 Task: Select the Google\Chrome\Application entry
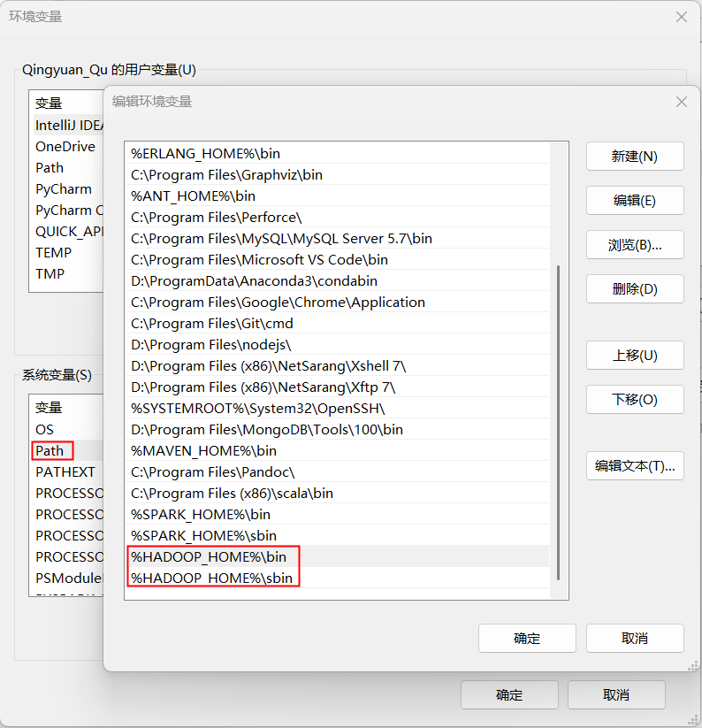point(337,303)
